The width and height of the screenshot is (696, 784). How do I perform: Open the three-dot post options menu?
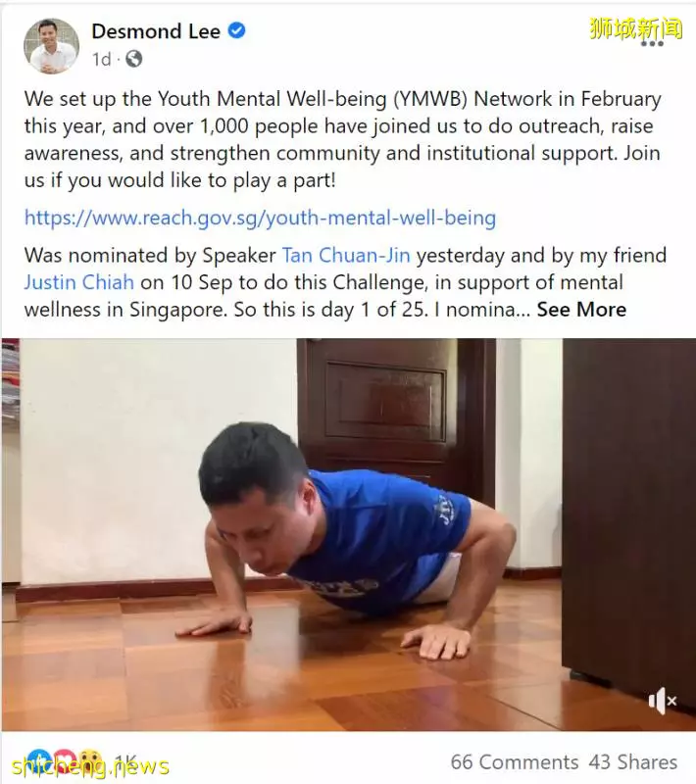tap(653, 43)
